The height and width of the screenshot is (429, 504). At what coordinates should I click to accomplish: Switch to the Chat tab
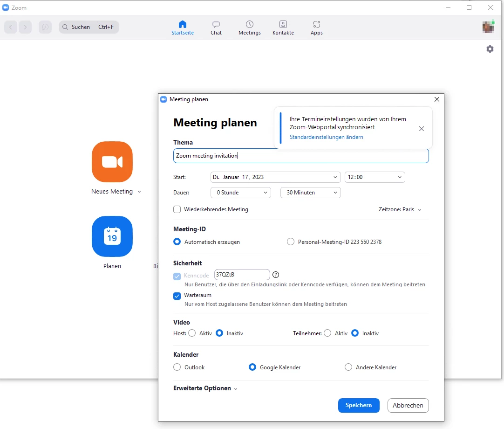(x=216, y=28)
